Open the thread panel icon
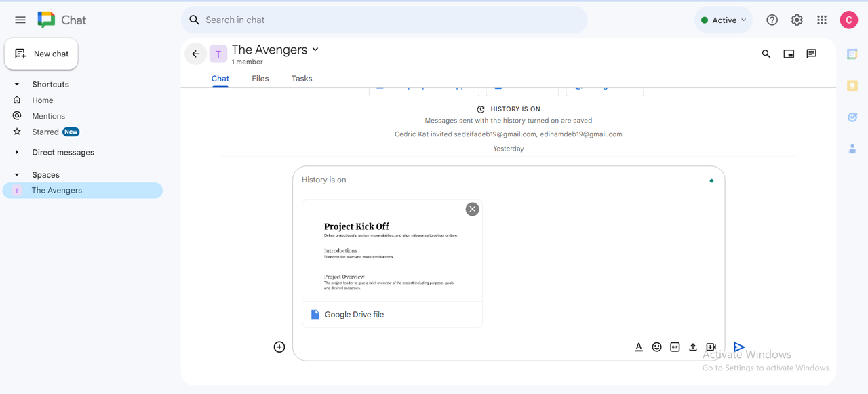868x394 pixels. (x=811, y=54)
